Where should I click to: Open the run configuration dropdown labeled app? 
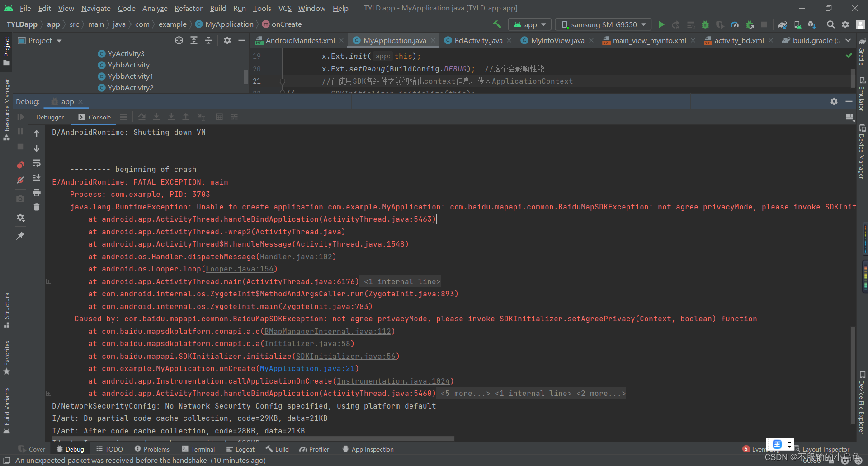529,24
